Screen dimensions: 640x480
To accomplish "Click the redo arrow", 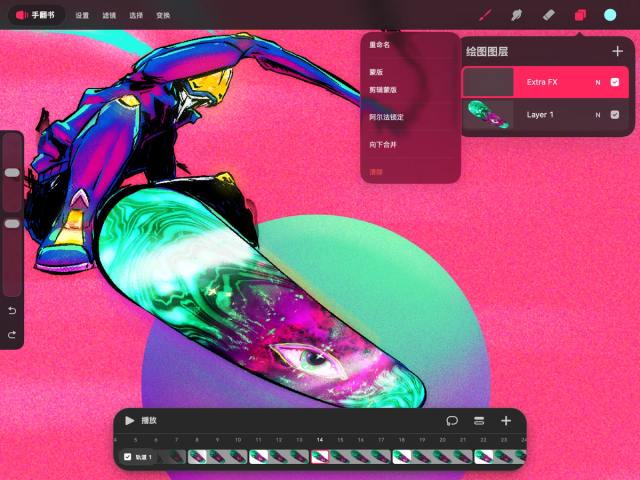I will coord(12,335).
